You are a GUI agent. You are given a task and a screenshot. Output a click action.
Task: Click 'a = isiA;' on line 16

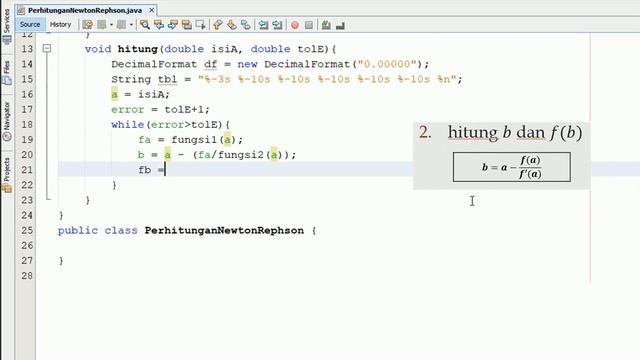140,94
